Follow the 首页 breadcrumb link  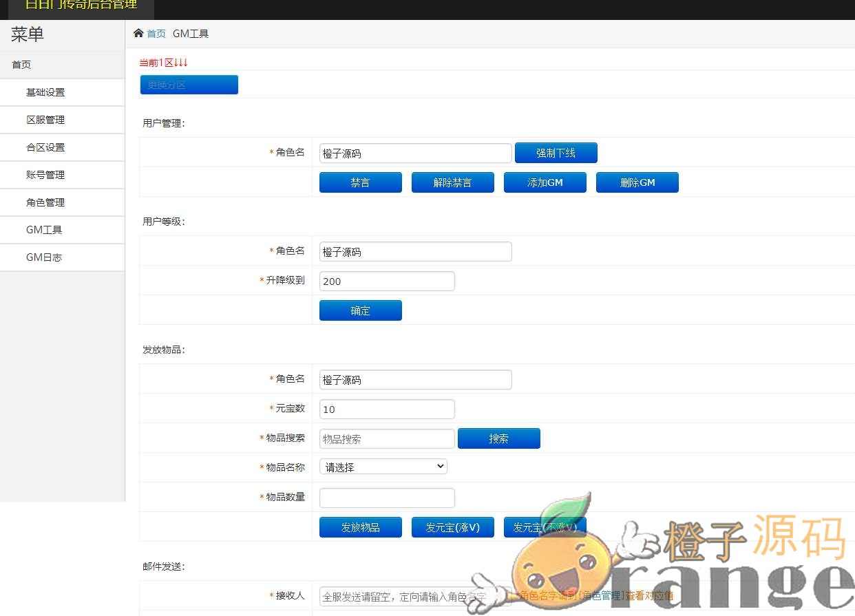click(156, 34)
